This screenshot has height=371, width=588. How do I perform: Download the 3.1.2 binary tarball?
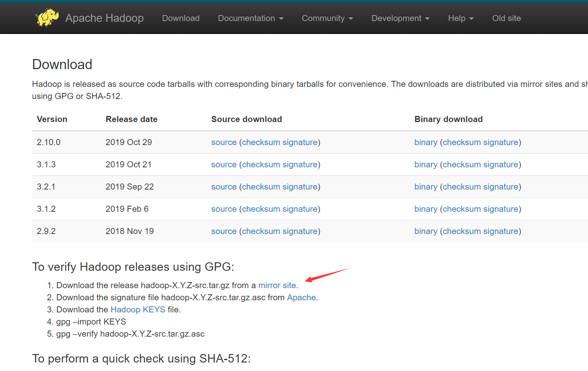point(426,209)
